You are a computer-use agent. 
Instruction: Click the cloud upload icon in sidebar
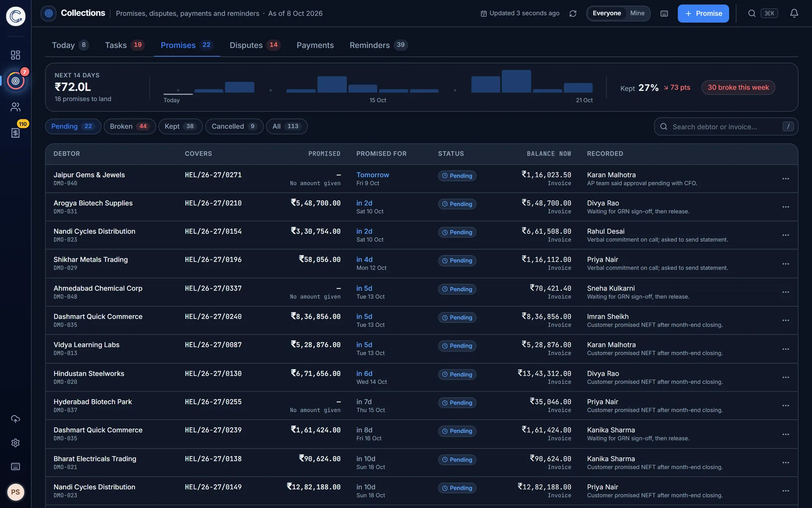pos(15,419)
